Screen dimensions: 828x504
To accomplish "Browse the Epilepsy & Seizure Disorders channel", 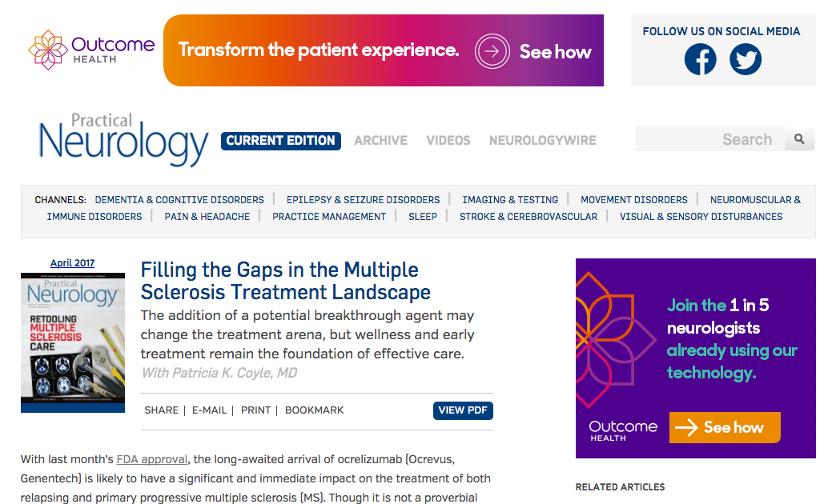I will coord(363,200).
